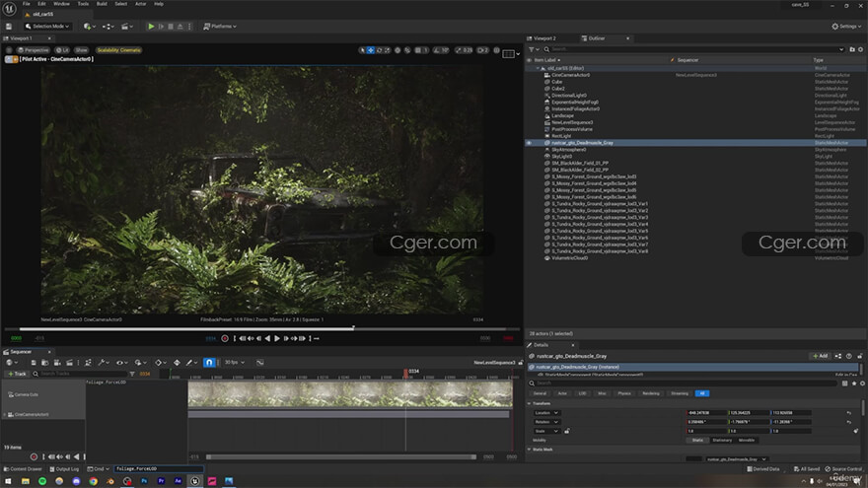Set mobility to Movable
868x488 pixels.
pos(747,440)
